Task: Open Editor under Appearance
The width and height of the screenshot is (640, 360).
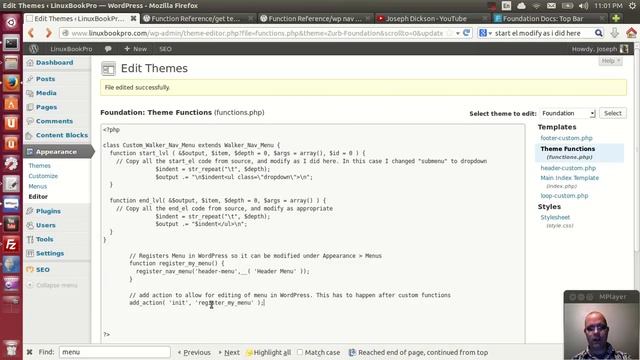Action: coord(38,197)
